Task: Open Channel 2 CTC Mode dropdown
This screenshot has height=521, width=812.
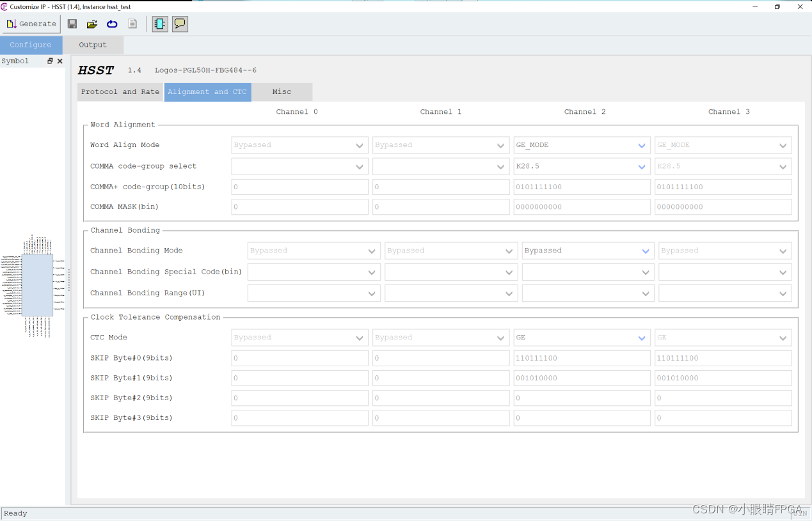Action: (x=582, y=338)
